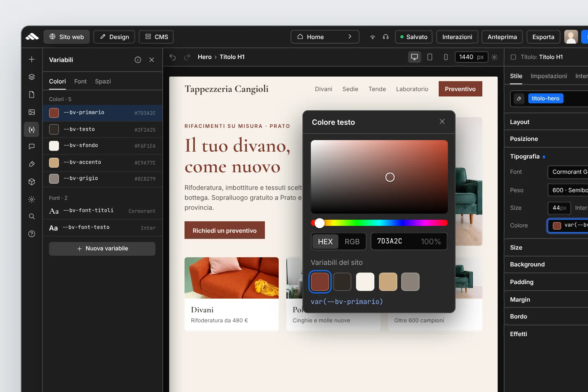Toggle the HEX color mode
This screenshot has height=392, width=588.
point(325,242)
